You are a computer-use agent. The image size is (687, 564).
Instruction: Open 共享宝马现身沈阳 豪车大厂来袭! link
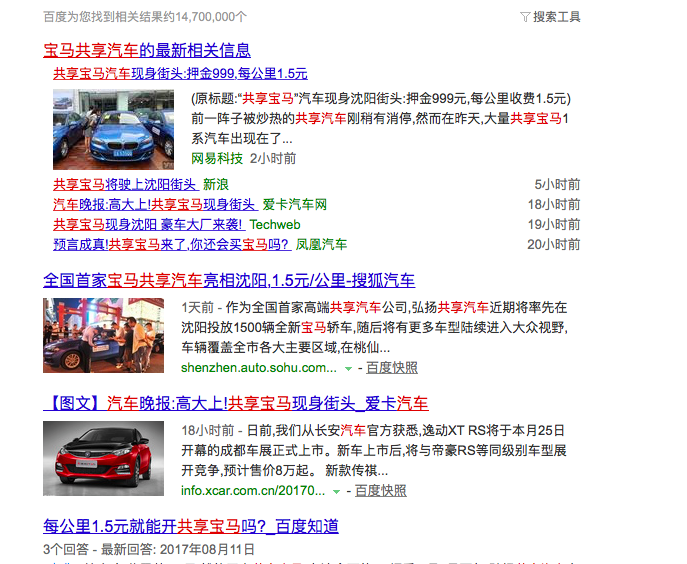pyautogui.click(x=149, y=225)
